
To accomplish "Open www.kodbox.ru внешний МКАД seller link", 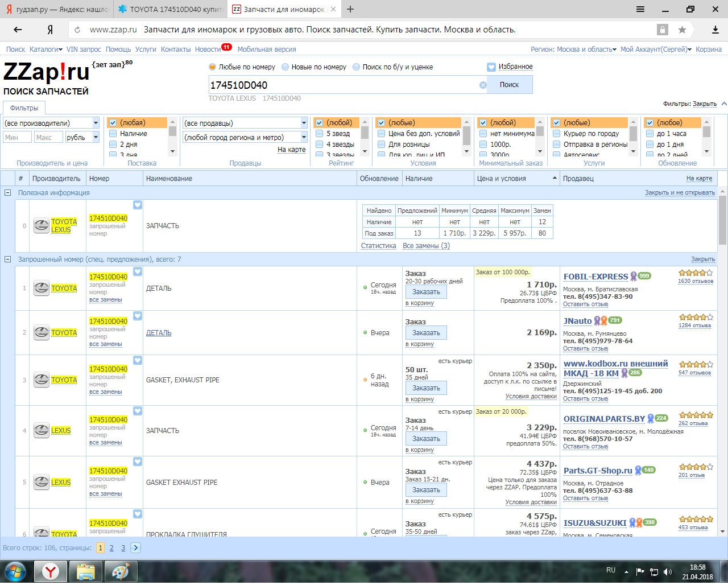I will tap(615, 368).
